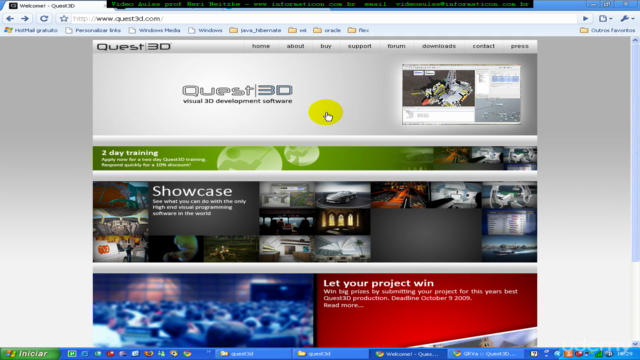Expand the quick launch overflow chevron
Screen dimensions: 640x360
click(209, 352)
